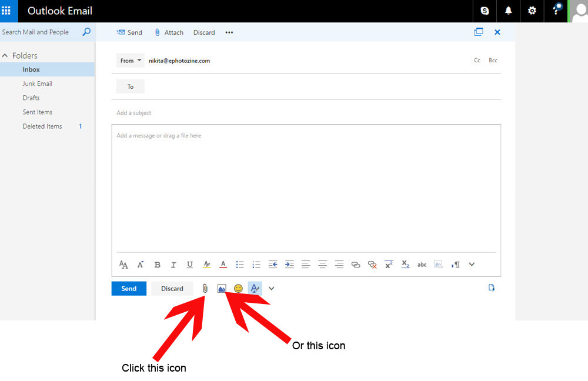
Task: Select the Inbox folder
Action: [47, 69]
